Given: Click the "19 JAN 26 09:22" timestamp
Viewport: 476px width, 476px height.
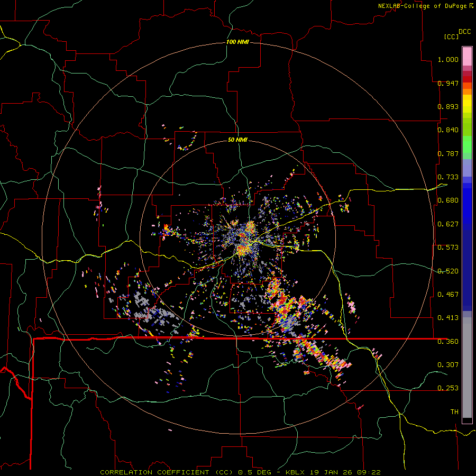Looking at the screenshot, I should click(345, 472).
